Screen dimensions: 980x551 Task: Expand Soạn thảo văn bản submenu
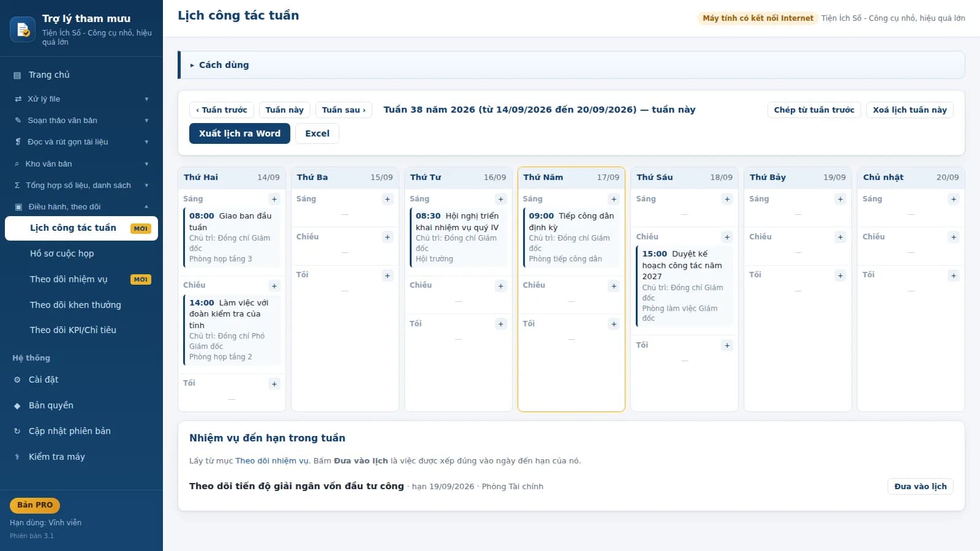tap(81, 121)
